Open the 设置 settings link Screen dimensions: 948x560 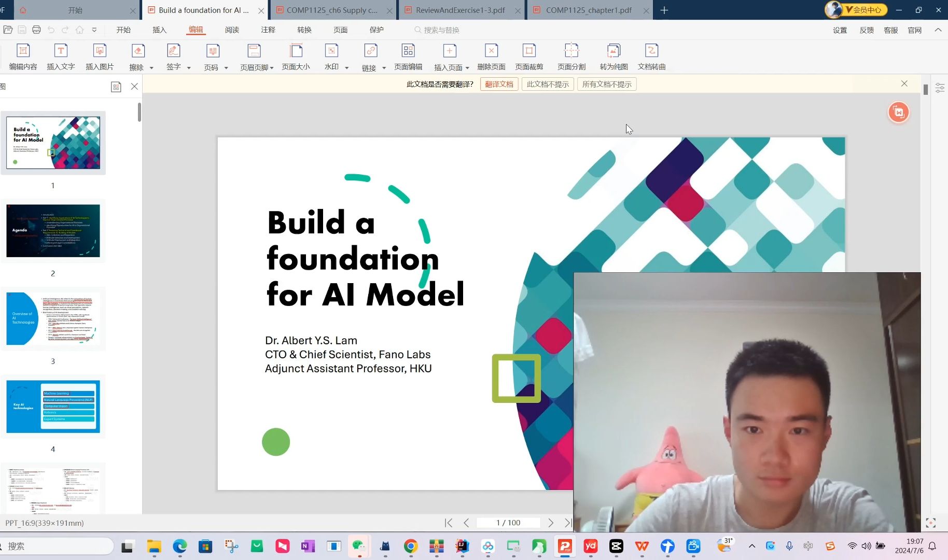pos(840,30)
